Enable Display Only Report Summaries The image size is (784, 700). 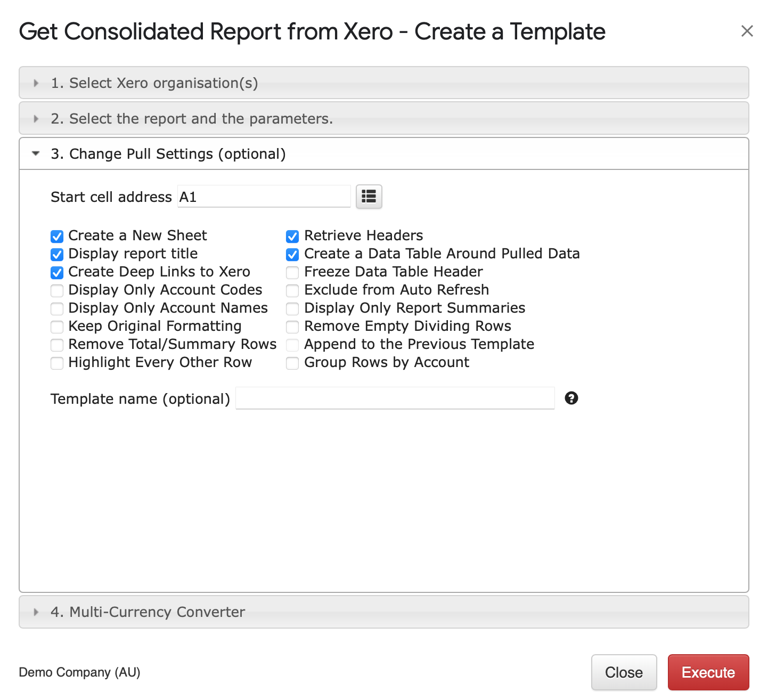click(292, 308)
